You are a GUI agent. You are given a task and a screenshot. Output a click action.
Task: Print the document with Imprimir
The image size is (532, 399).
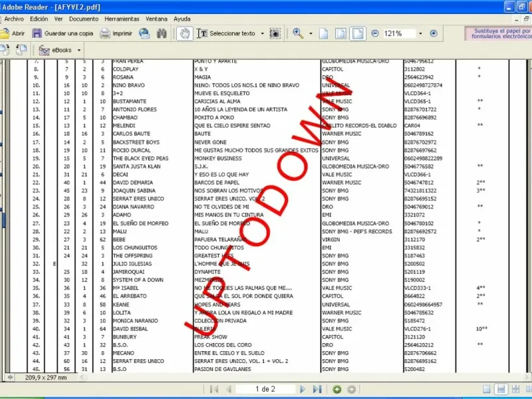click(x=116, y=33)
